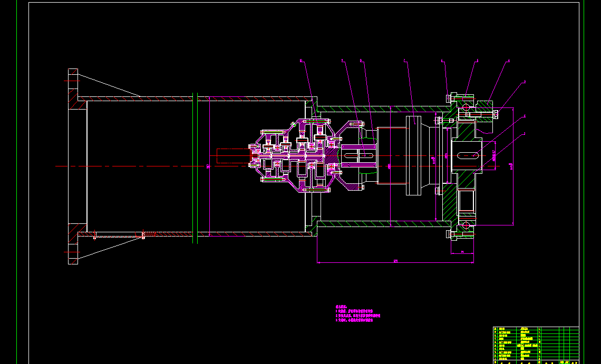Click the overall length dimension under the assembly
Screen dimensions: 601x364
395,262
